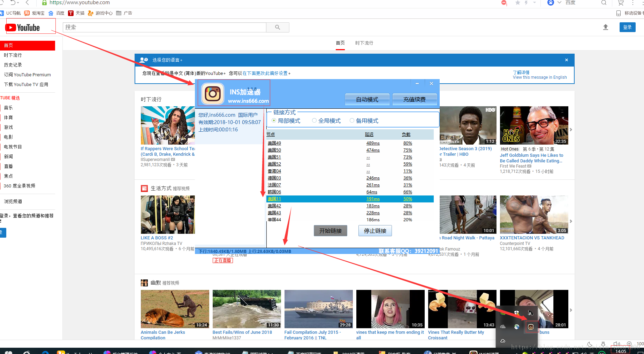644x354 pixels.
Task: Click the cloud sync tray icon at bottom
Action: tap(503, 341)
